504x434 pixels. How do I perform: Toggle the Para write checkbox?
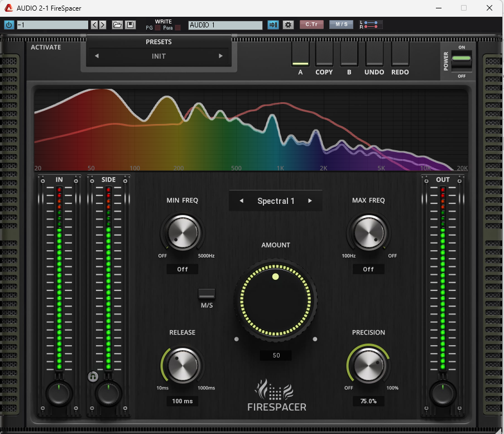tap(177, 28)
